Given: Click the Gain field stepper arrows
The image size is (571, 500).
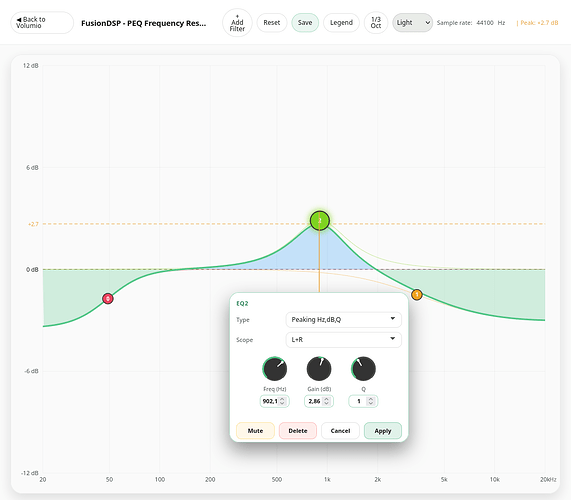Looking at the screenshot, I should [x=327, y=401].
